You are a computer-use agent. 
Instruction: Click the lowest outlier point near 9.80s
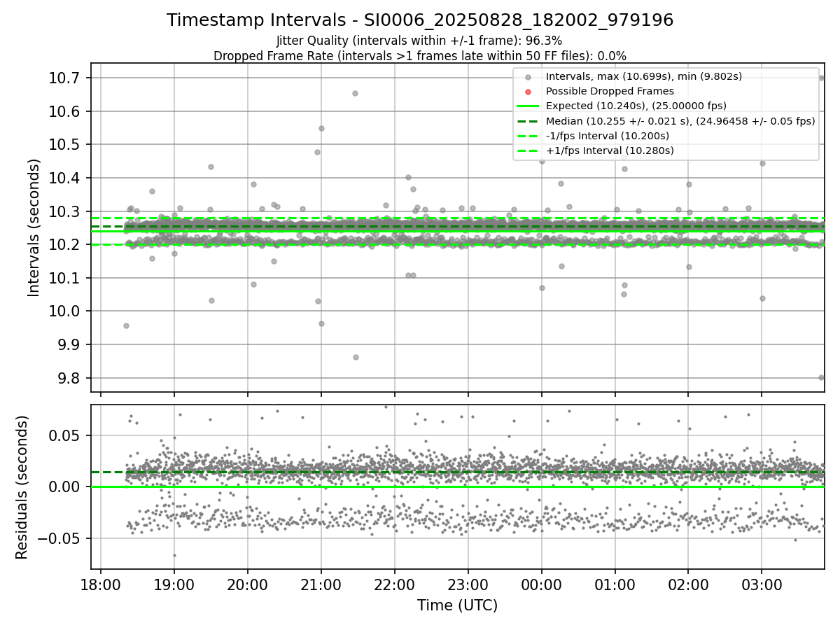tap(821, 377)
